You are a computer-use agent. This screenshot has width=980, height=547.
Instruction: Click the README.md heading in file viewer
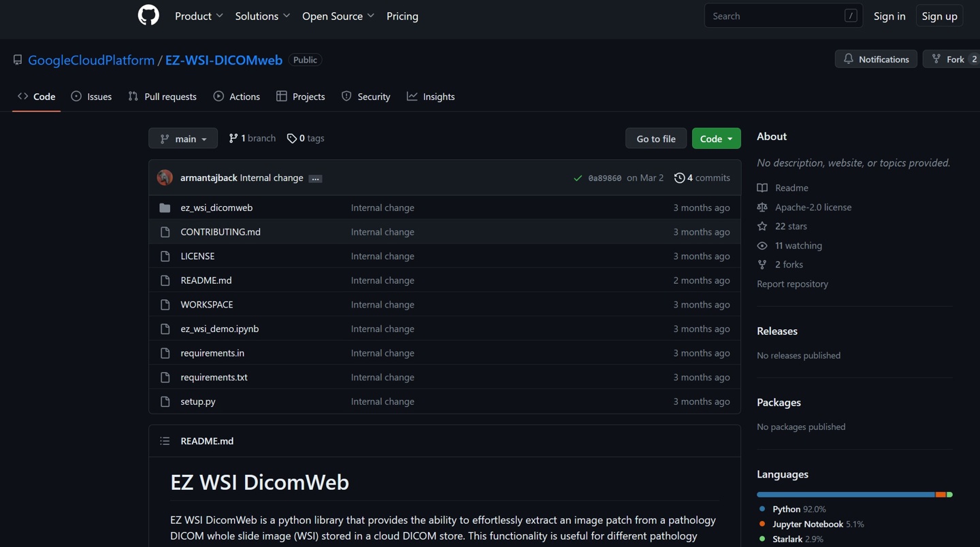207,441
